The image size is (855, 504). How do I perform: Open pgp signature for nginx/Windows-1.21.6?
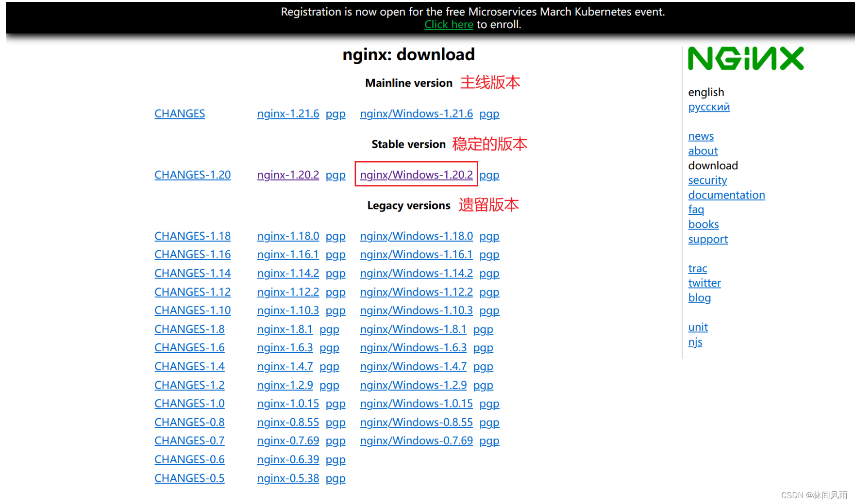click(489, 114)
